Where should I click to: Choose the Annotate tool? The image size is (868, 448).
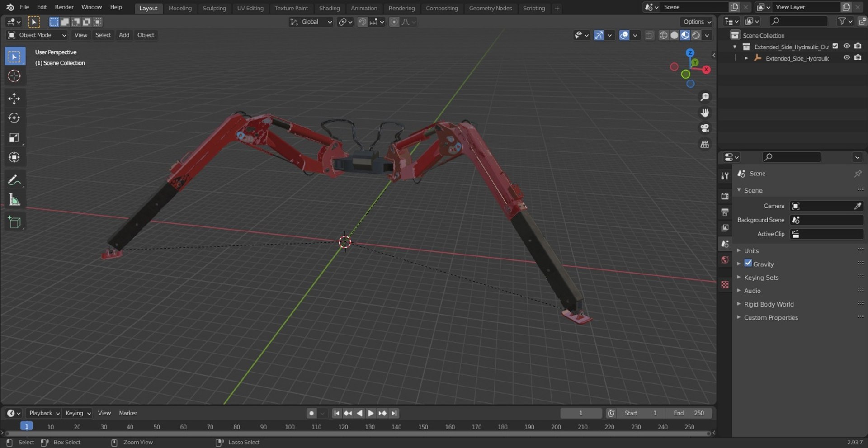pyautogui.click(x=14, y=180)
